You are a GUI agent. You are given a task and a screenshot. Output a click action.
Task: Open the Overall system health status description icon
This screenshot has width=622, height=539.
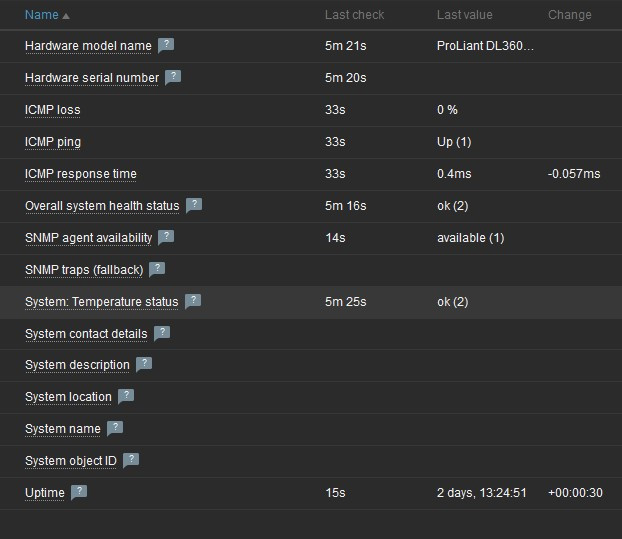[194, 205]
